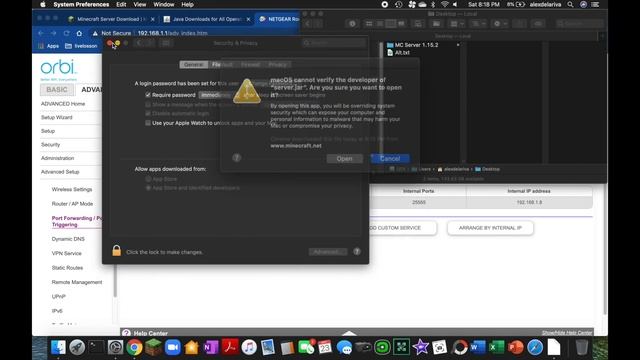
Task: Toggle Show a message when screen locked checkbox
Action: point(148,104)
